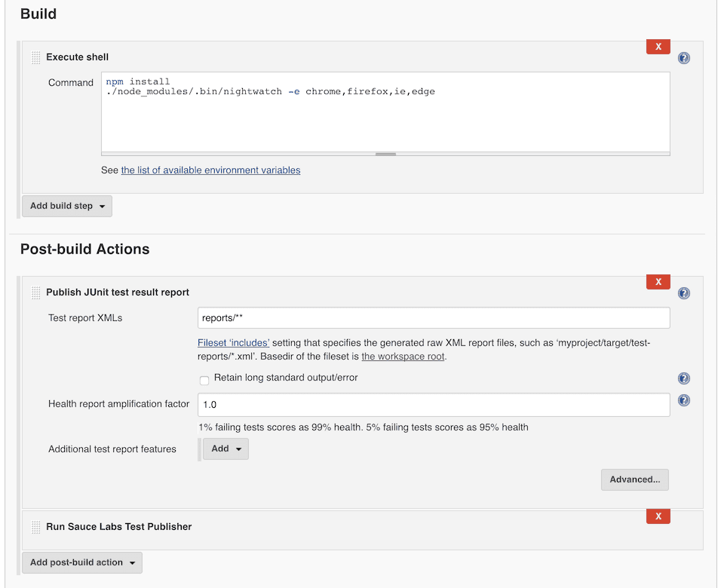The image size is (724, 588).
Task: Enable Retain long standard output/error
Action: pyautogui.click(x=204, y=381)
